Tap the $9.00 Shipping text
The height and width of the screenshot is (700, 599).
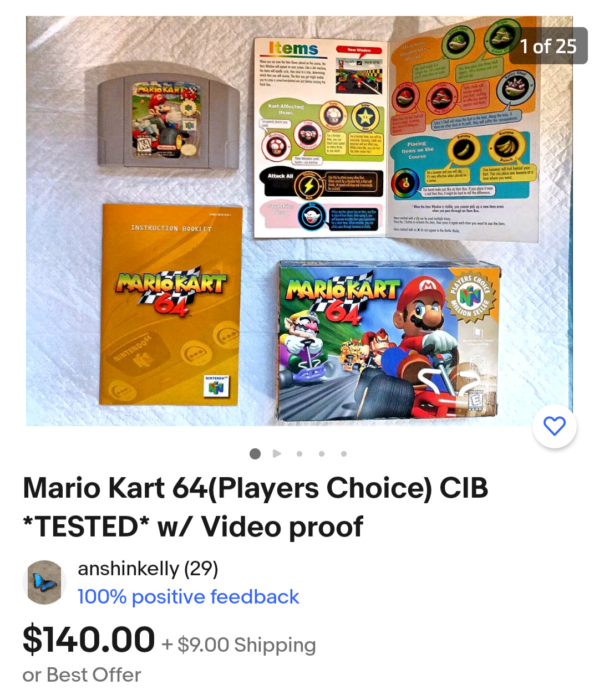pos(247,645)
